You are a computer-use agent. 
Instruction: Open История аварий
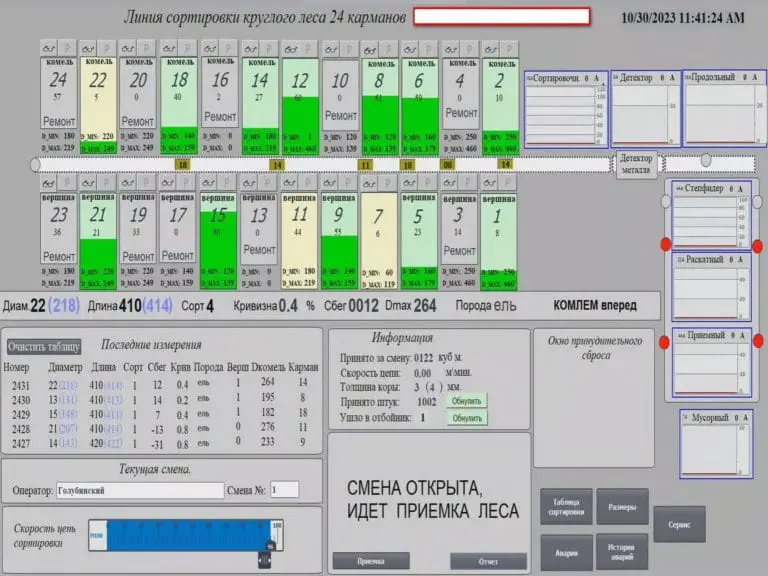[622, 552]
